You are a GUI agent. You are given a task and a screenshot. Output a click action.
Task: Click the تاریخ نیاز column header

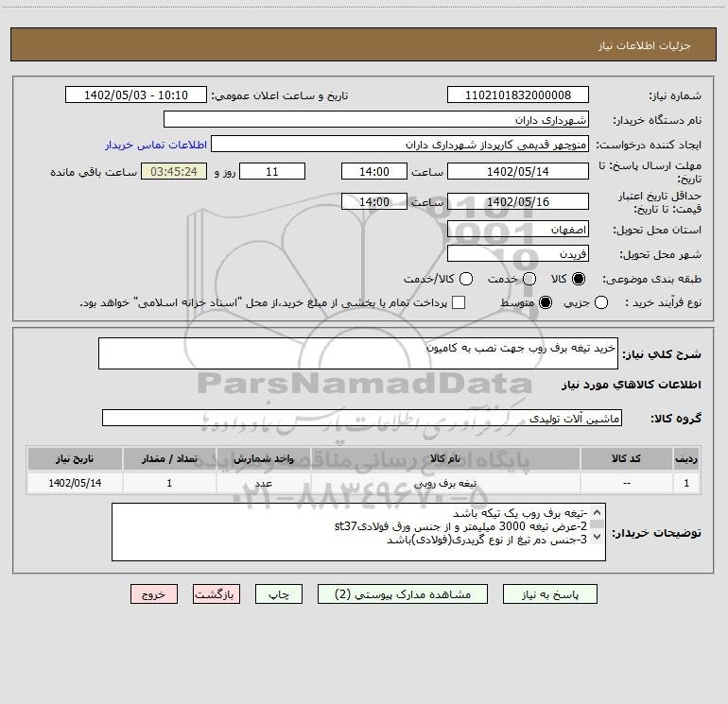75,459
